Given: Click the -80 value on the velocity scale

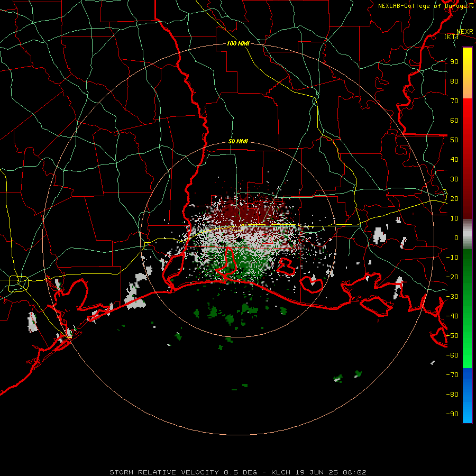Looking at the screenshot, I should pos(452,395).
